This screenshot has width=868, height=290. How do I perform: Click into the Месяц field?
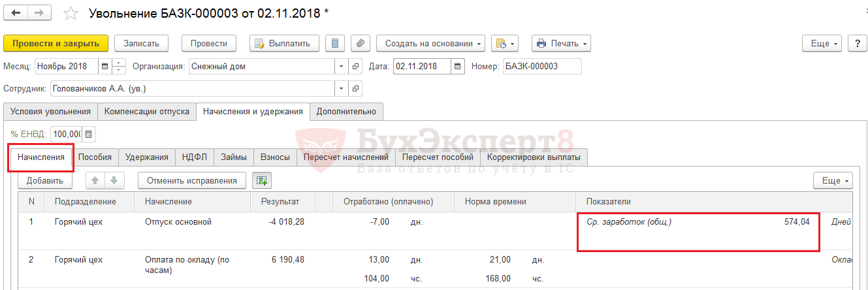click(67, 66)
